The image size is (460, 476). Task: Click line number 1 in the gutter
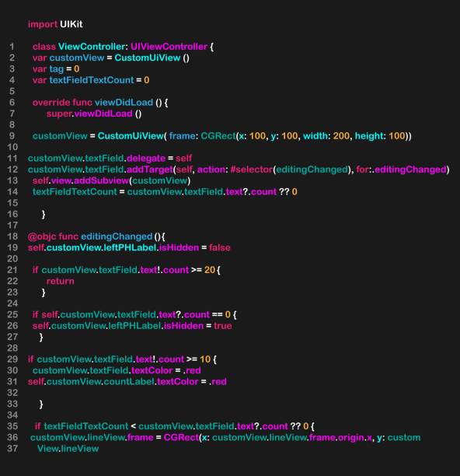[x=12, y=47]
